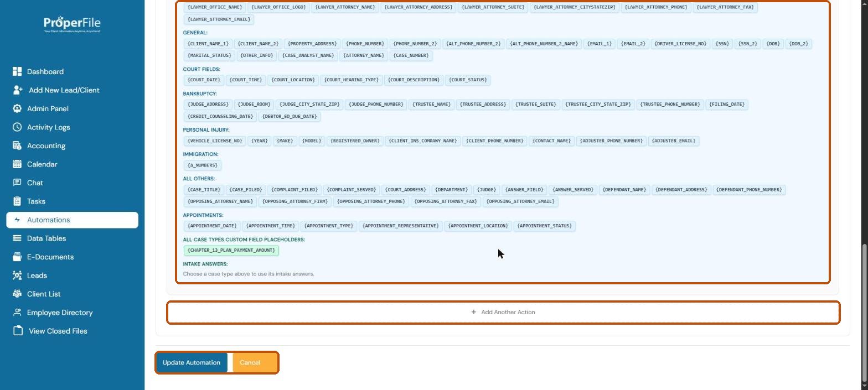Insert the {LAWYER_ATTORNEY_EMAIL} placeholder

pyautogui.click(x=219, y=19)
